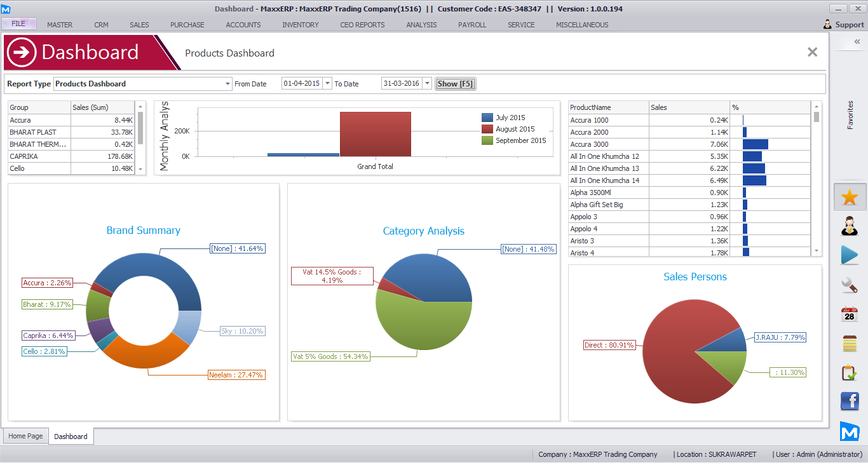Click the star Favorites icon in sidebar

pyautogui.click(x=850, y=197)
